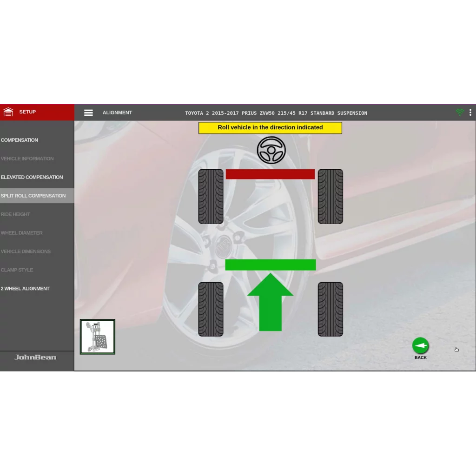The width and height of the screenshot is (476, 476).
Task: Open the three-dot options menu
Action: [470, 112]
